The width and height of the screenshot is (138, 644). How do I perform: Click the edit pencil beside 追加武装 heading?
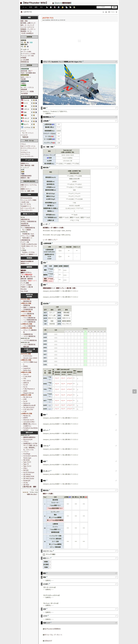point(50,303)
